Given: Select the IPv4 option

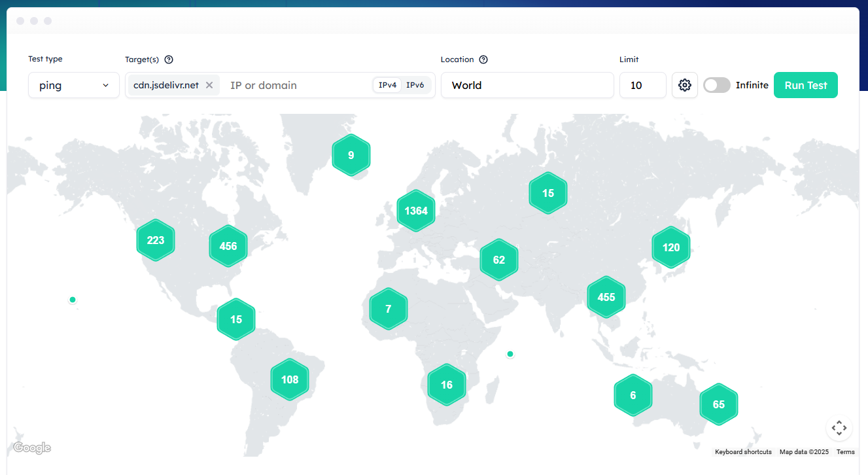Looking at the screenshot, I should [387, 85].
